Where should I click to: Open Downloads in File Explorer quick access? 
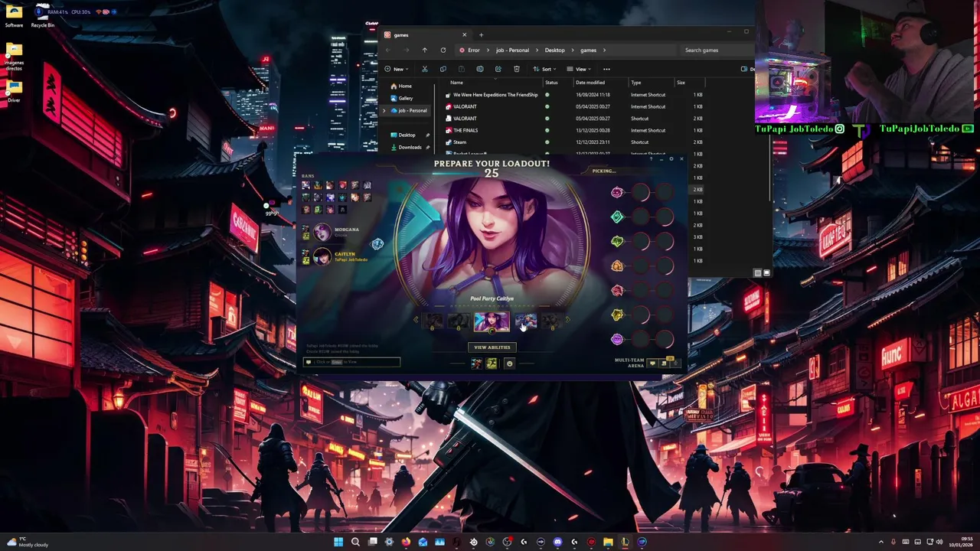pyautogui.click(x=410, y=147)
